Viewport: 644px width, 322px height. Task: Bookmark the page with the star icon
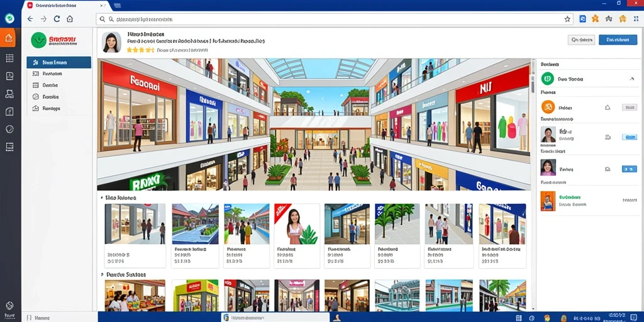pos(567,19)
